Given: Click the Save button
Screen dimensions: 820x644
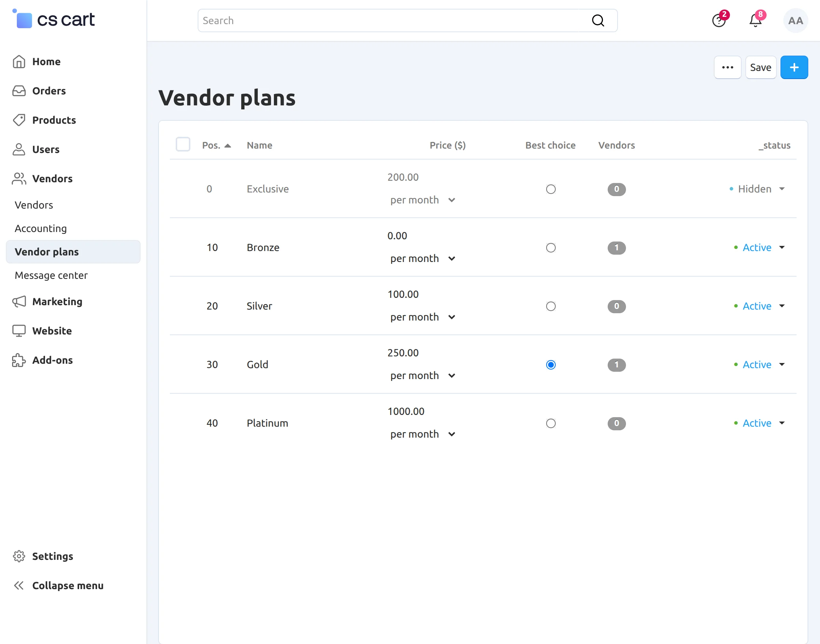Looking at the screenshot, I should point(760,67).
